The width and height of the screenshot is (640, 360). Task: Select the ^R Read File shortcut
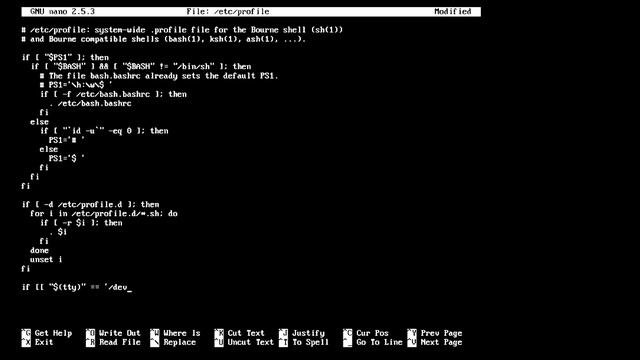click(x=113, y=342)
